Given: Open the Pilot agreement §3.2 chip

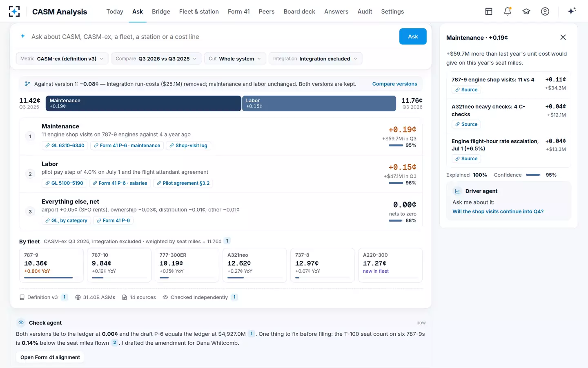Looking at the screenshot, I should coord(183,183).
